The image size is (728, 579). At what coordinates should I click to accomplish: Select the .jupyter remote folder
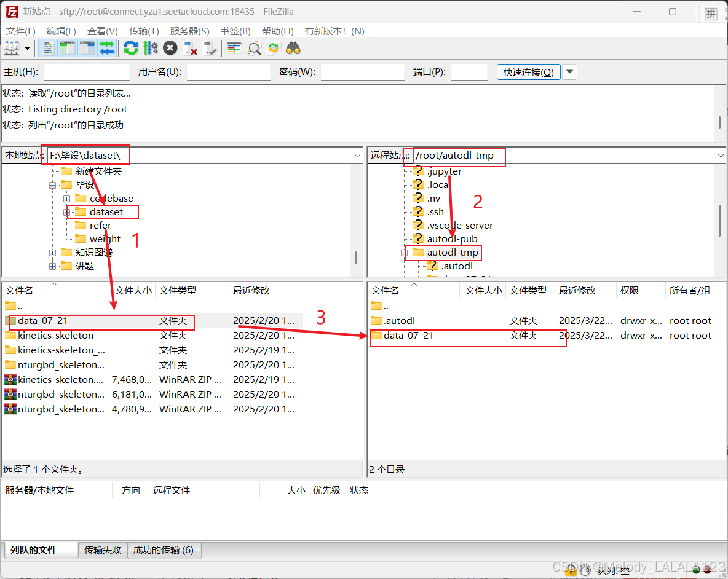444,171
